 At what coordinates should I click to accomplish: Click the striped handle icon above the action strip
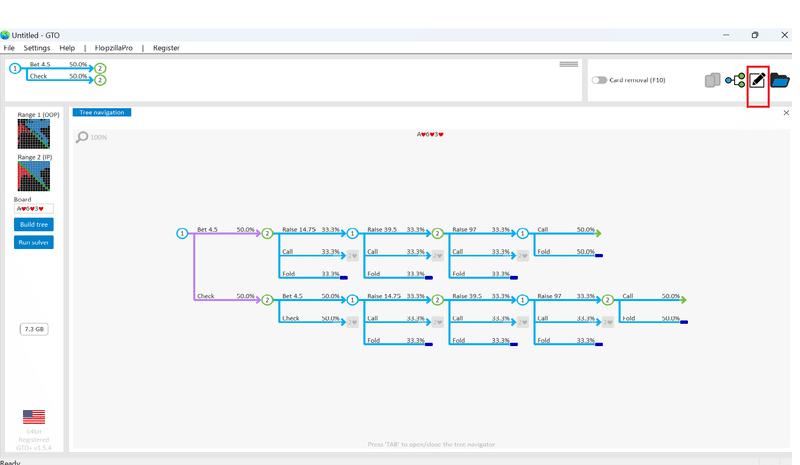coord(568,64)
